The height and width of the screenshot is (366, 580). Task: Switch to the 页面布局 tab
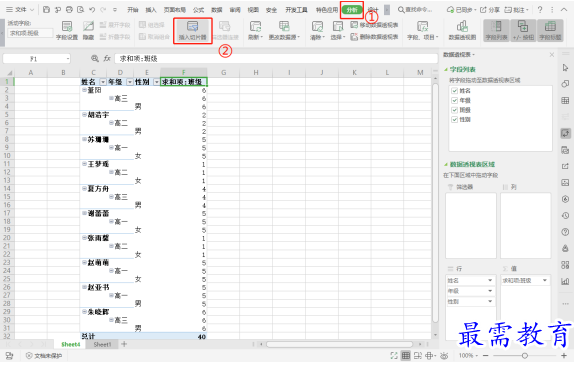coord(175,10)
